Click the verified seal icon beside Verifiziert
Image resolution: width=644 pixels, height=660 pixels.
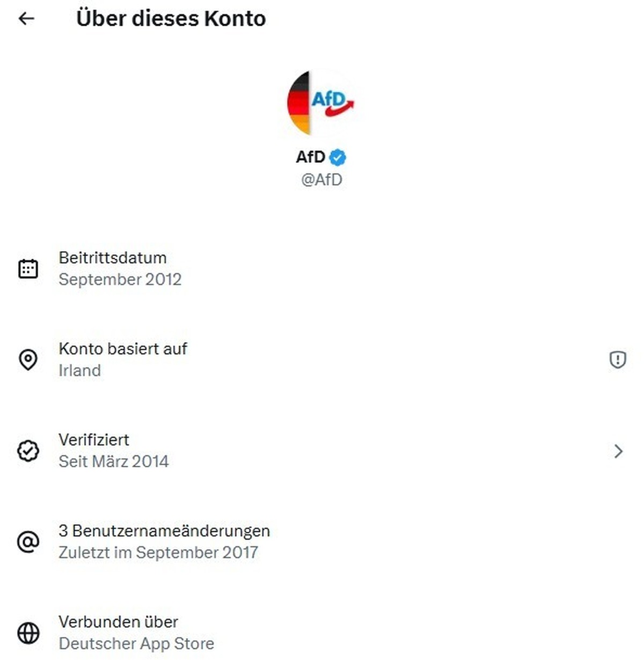(x=28, y=451)
